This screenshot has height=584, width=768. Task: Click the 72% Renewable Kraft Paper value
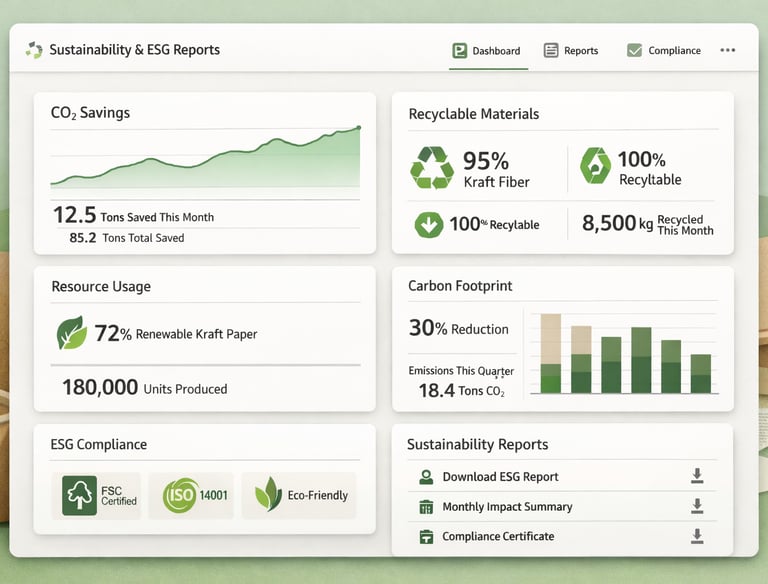coord(175,334)
